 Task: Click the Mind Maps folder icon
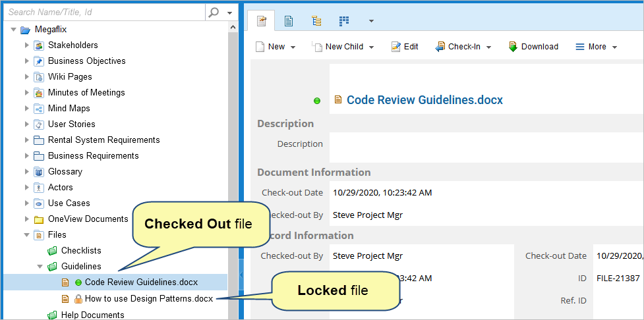39,108
